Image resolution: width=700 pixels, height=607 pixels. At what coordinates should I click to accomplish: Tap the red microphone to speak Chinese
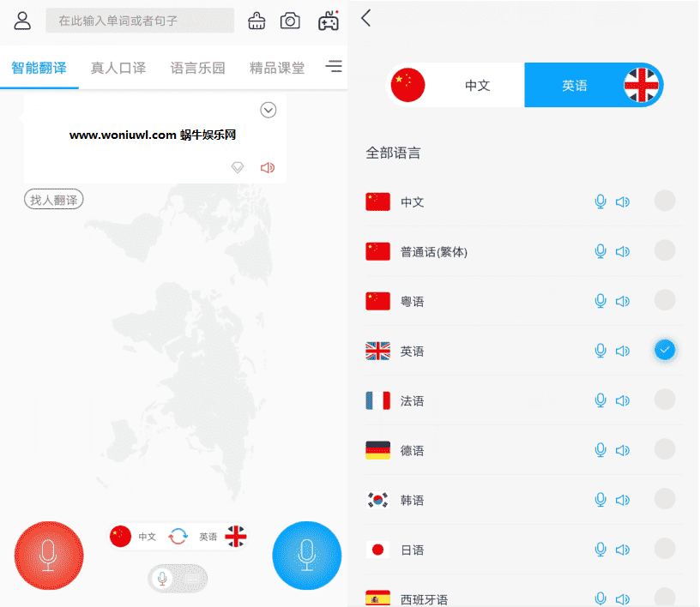tap(49, 556)
